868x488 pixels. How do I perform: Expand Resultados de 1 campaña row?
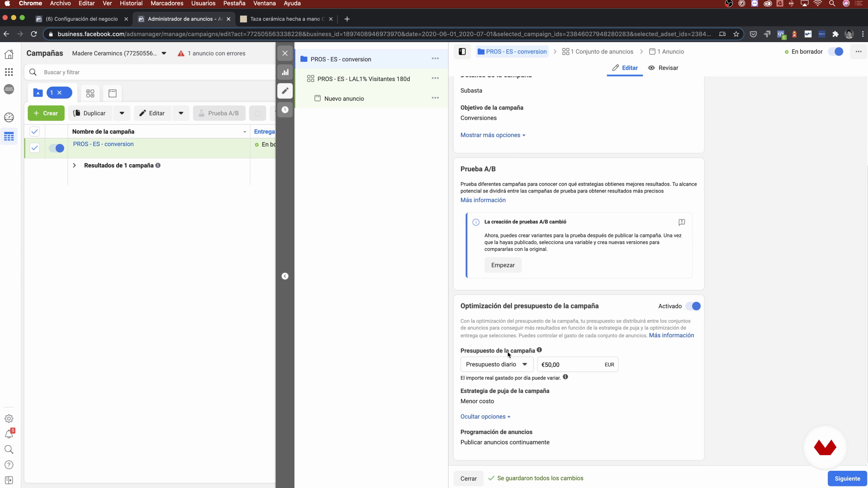(x=74, y=165)
